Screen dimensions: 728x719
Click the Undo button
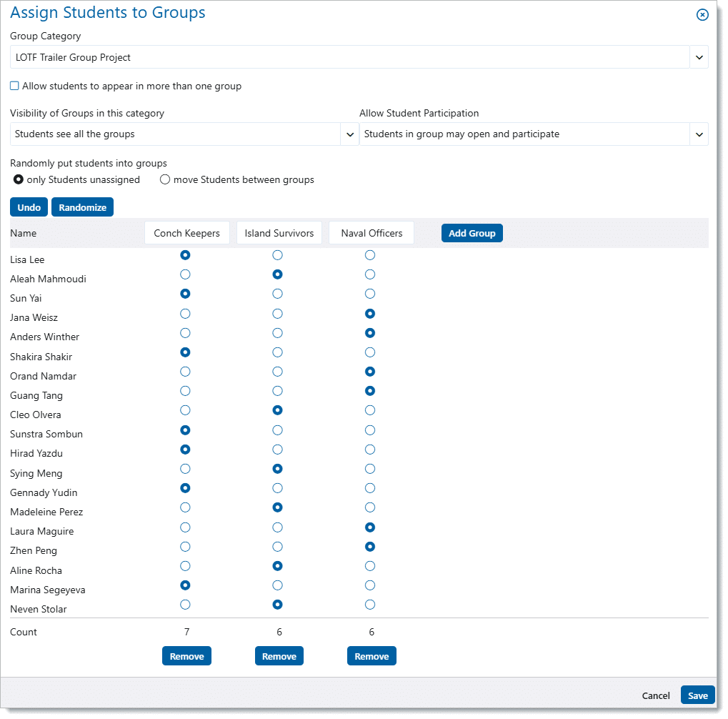click(x=29, y=207)
